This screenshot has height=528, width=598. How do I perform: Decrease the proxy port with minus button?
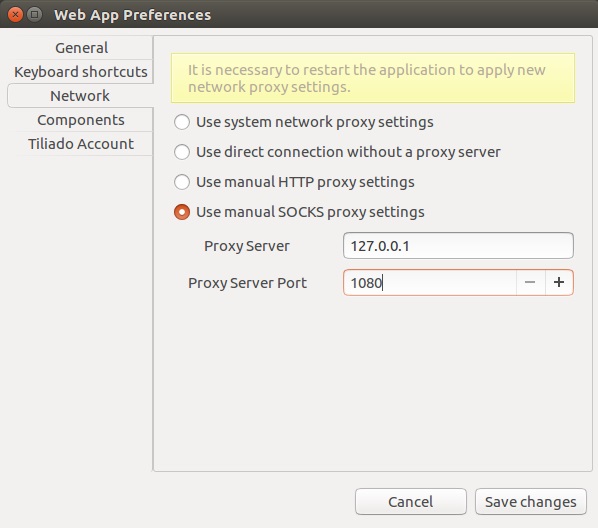click(530, 283)
